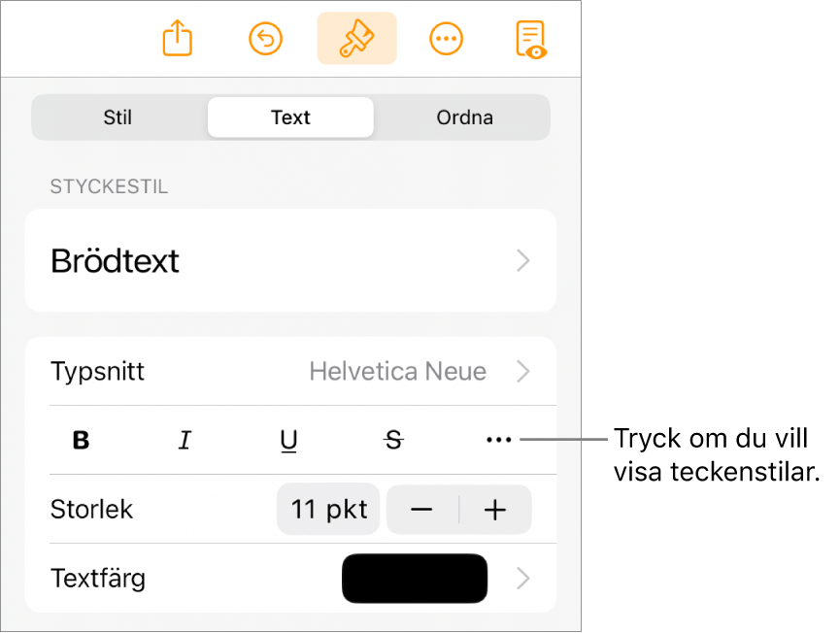Show character styles with three dots

click(x=497, y=441)
